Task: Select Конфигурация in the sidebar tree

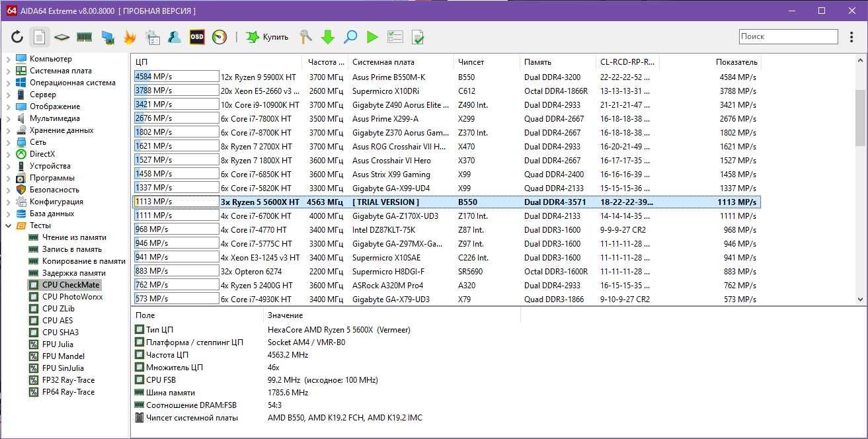Action: pyautogui.click(x=56, y=202)
